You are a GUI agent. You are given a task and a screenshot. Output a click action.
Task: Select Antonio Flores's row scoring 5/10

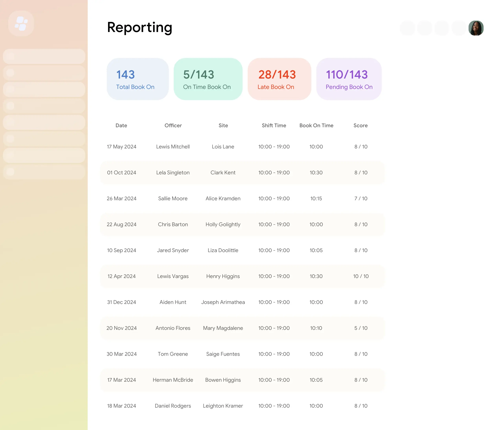pos(242,328)
